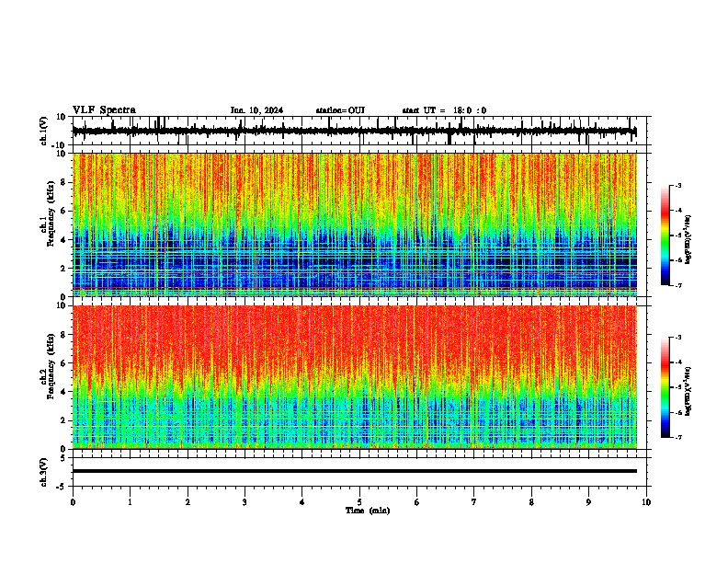Select the date label "Jan. 10, 2024"
The height and width of the screenshot is (563, 728).
pos(256,110)
